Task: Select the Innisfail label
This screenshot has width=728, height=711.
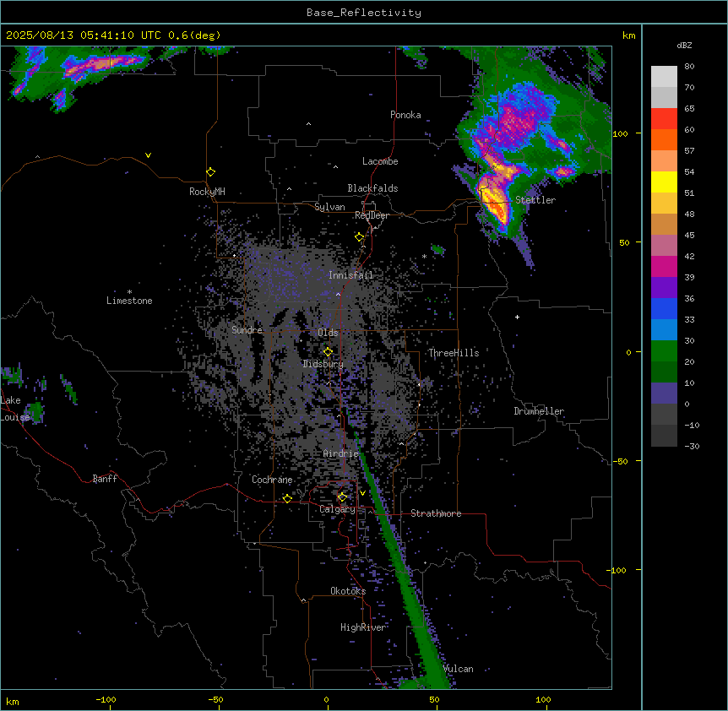Action: click(x=351, y=275)
